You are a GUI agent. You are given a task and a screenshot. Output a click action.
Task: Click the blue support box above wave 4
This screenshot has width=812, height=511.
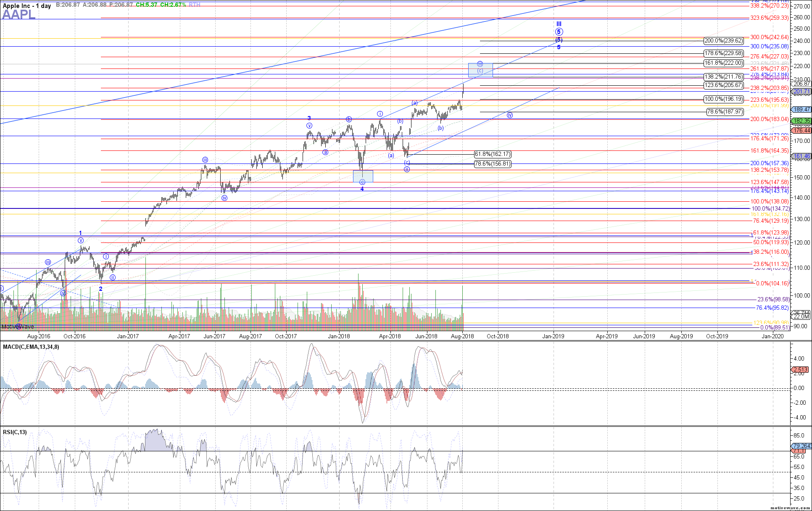click(363, 176)
